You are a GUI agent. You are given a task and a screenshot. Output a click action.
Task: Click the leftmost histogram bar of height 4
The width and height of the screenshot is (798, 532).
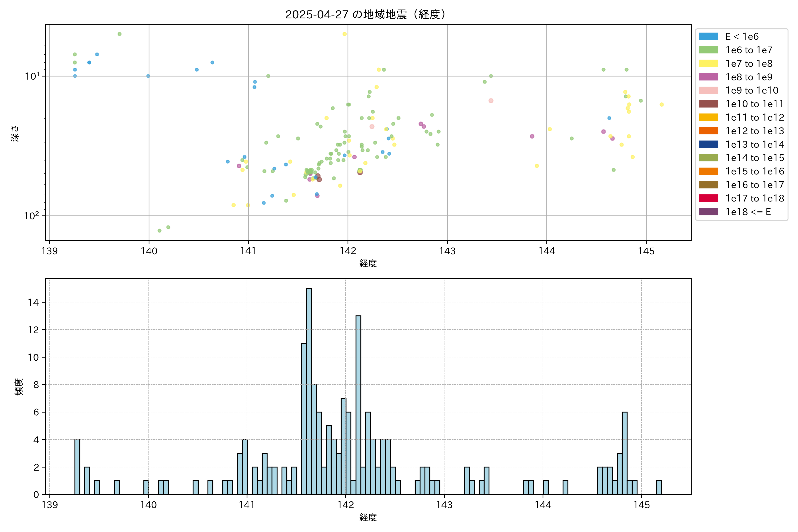[x=77, y=467]
